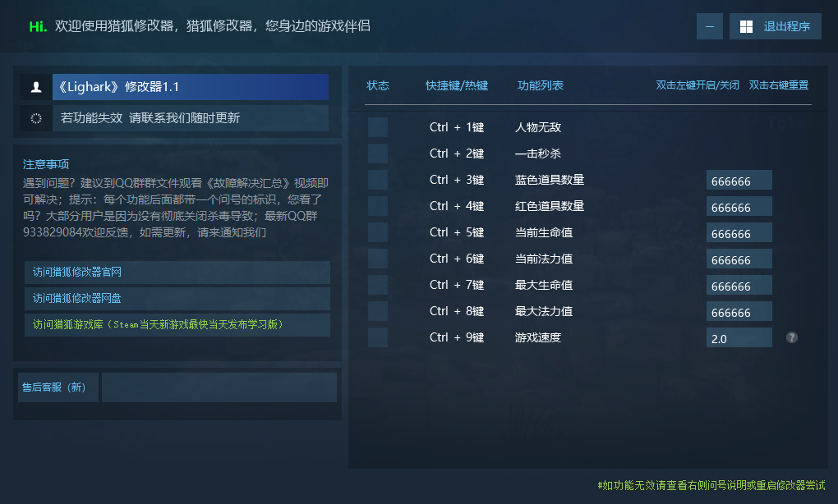This screenshot has height=504, width=838.
Task: Open the 访问猎狐修改器官网 link
Action: [177, 273]
